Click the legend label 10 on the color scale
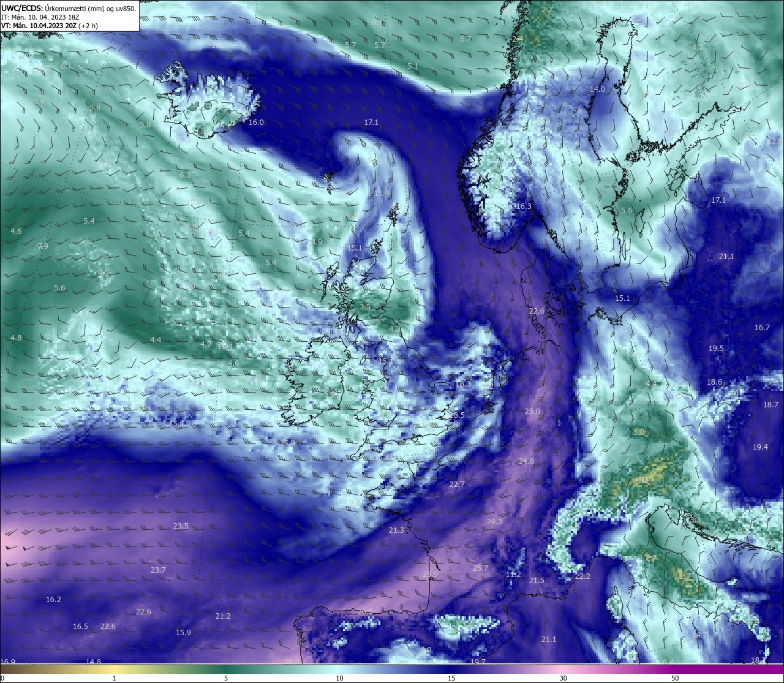This screenshot has height=683, width=784. click(x=339, y=678)
